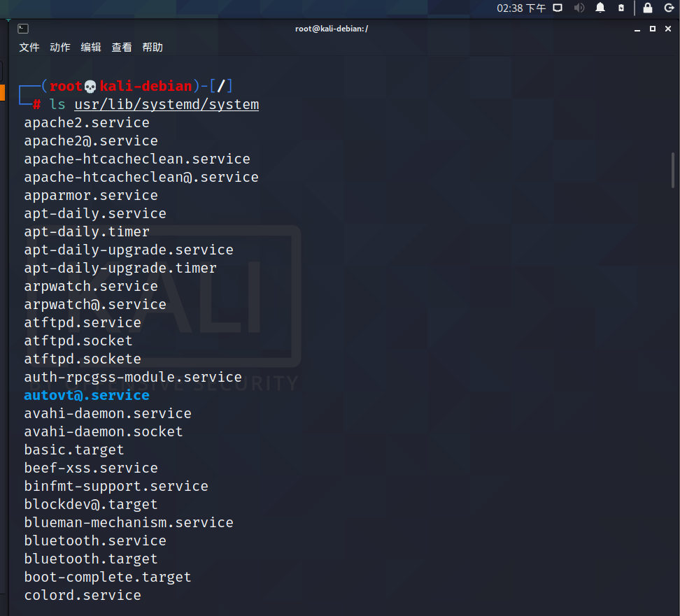Image resolution: width=680 pixels, height=616 pixels.
Task: Close the terminal window
Action: pos(668,29)
